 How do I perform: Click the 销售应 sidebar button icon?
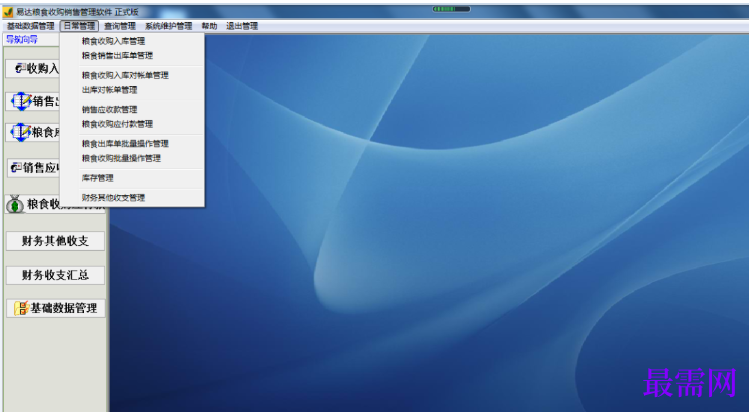click(16, 168)
